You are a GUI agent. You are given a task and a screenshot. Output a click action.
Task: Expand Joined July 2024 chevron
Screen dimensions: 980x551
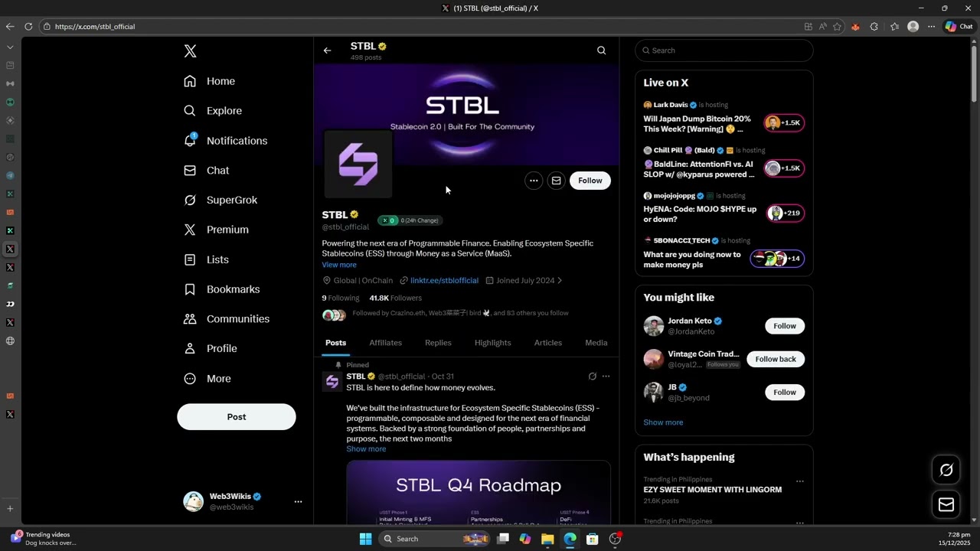(x=560, y=281)
